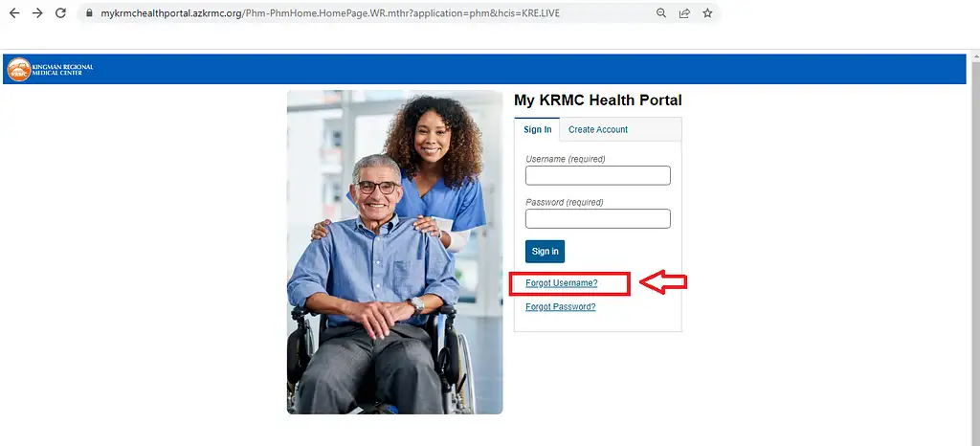Click the Sign in button

click(x=545, y=251)
